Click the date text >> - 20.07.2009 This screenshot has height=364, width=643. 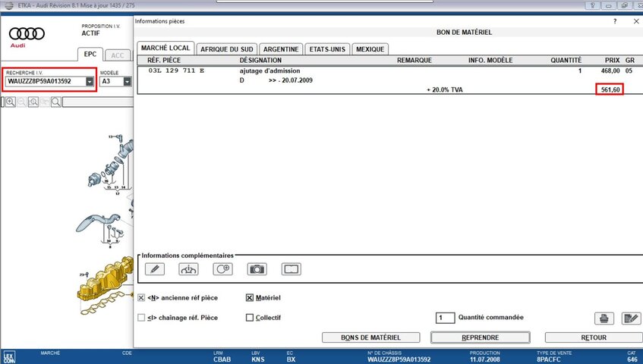290,80
